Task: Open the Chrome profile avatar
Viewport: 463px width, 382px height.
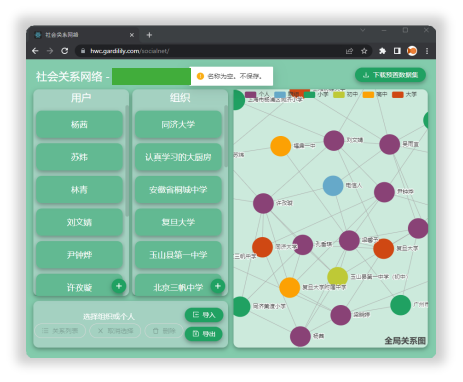Action: 412,51
